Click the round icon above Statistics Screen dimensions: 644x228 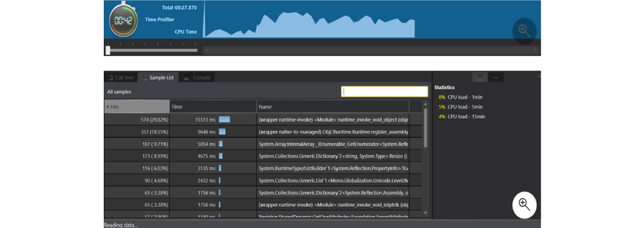[479, 77]
